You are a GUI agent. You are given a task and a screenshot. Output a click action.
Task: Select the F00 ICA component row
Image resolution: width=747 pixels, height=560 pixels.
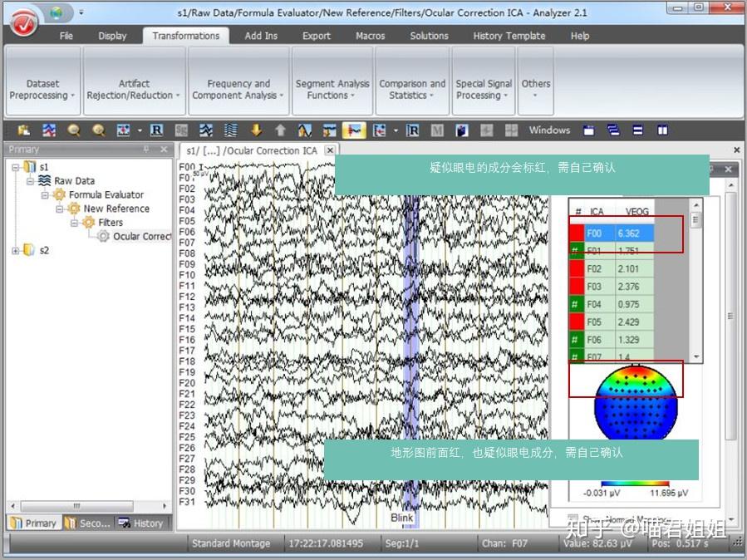coord(612,233)
